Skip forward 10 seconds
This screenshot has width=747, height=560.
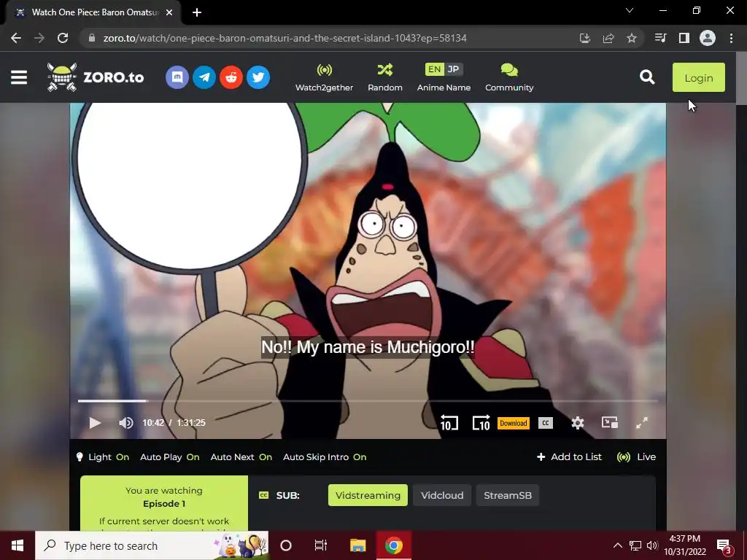(481, 423)
